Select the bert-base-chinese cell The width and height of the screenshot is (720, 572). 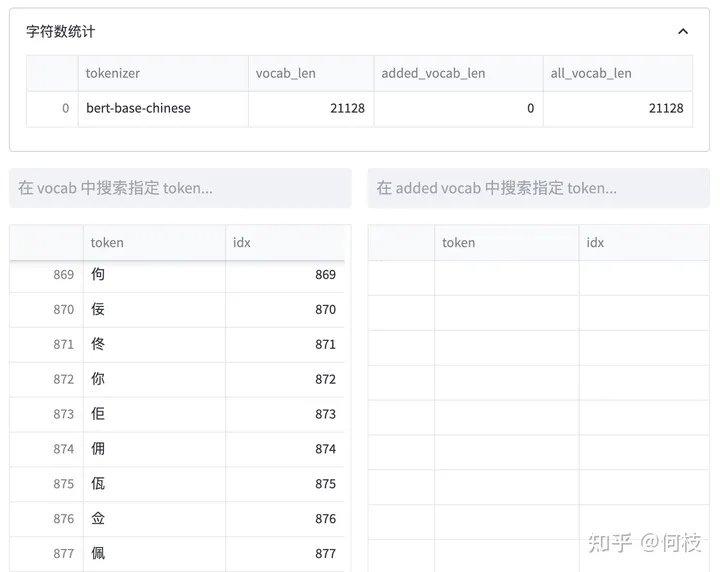pos(163,108)
